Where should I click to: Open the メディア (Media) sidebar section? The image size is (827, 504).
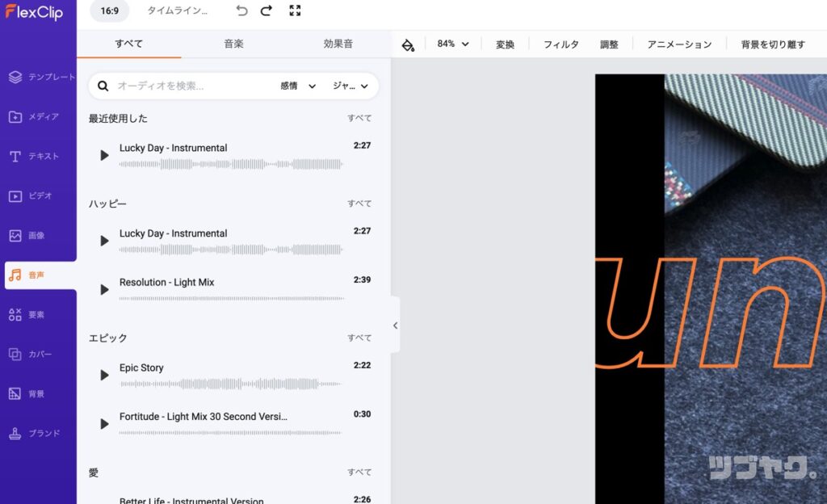(x=34, y=116)
